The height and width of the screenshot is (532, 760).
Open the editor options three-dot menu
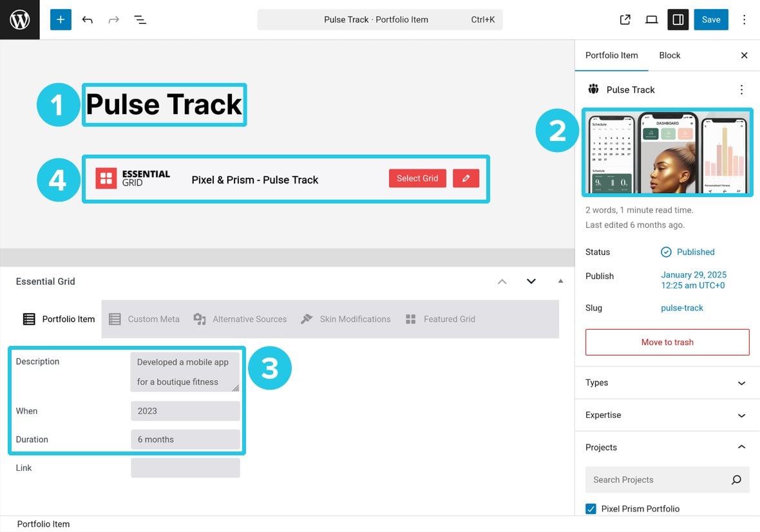pos(744,19)
